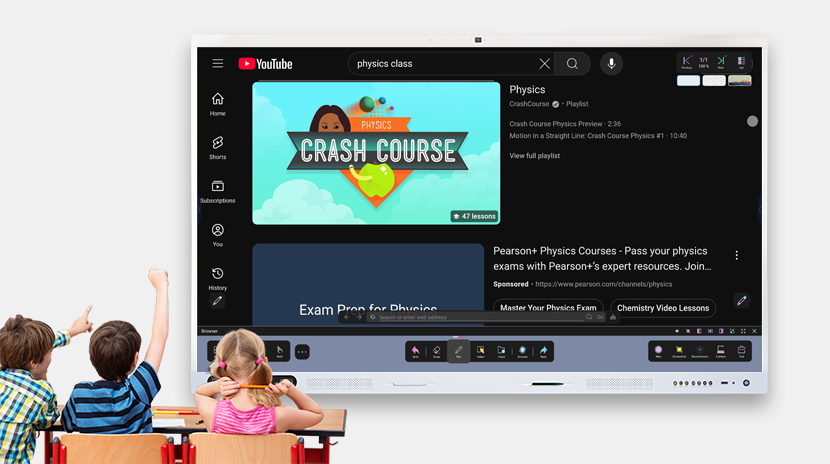This screenshot has width=830, height=464.
Task: Select the Pen tool
Action: click(x=458, y=351)
